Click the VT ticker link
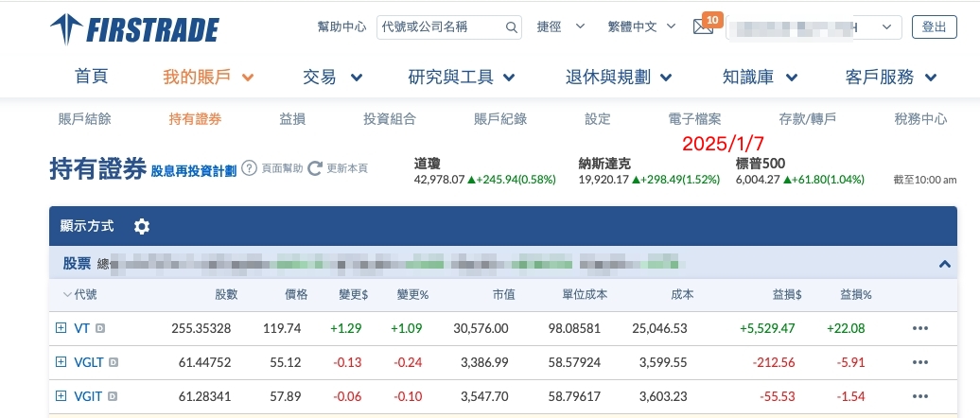 [x=82, y=328]
